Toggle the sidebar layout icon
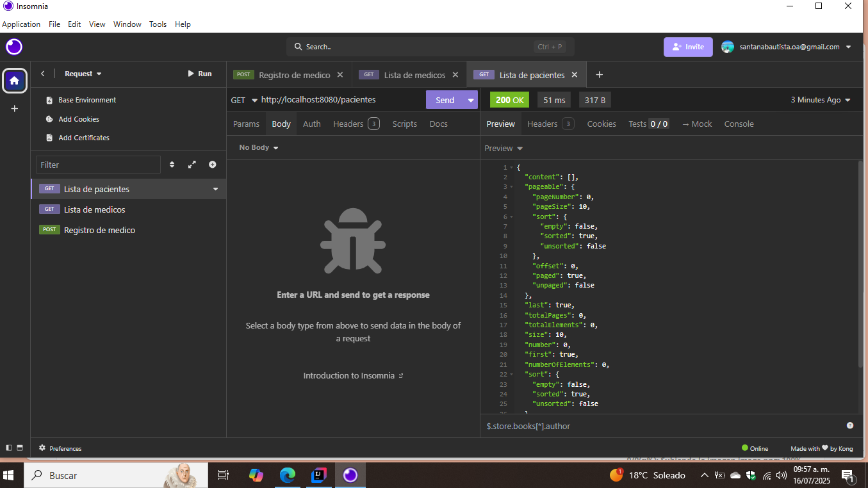 point(9,448)
